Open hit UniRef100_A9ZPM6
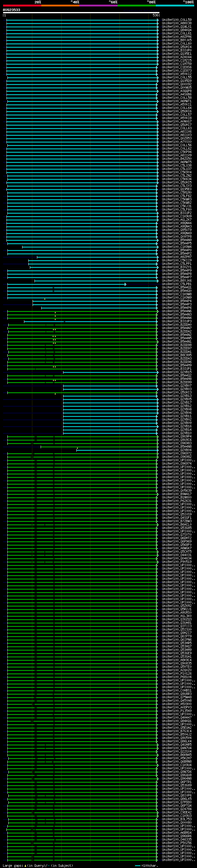Image resolution: width=197 pixels, height=868 pixels. (x=176, y=37)
